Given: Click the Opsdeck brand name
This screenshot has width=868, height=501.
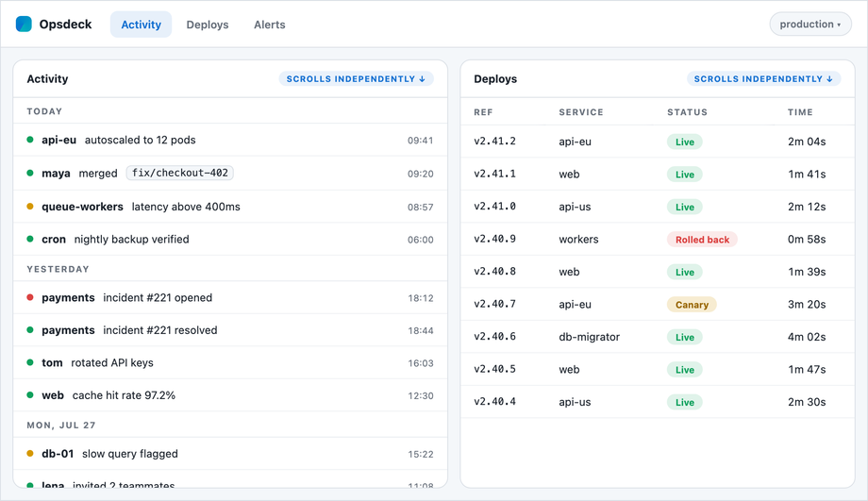Looking at the screenshot, I should pos(65,25).
